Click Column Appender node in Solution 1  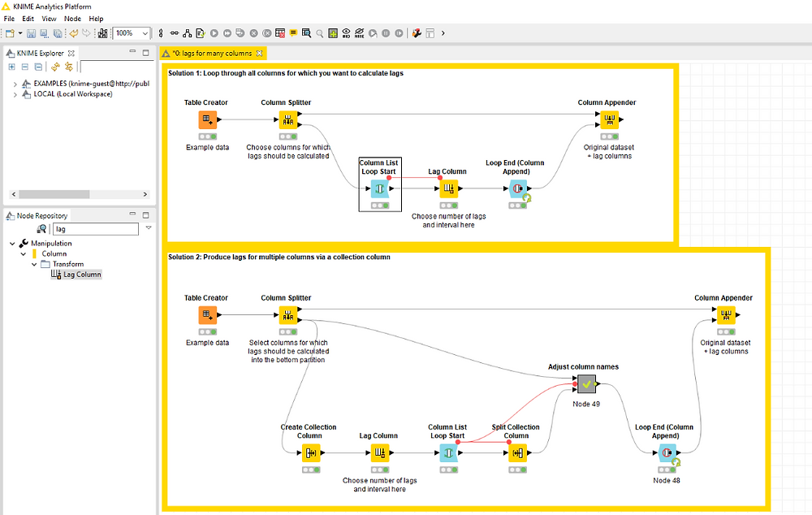coord(610,119)
